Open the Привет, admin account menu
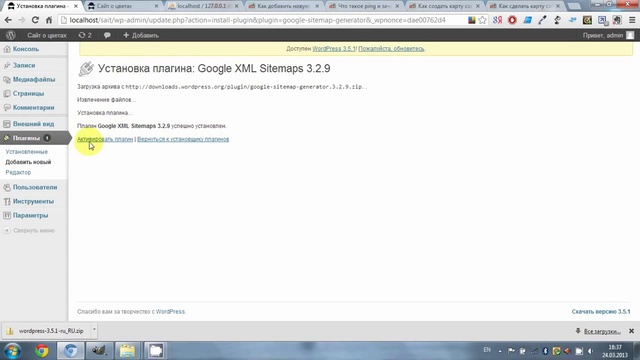Screen dimensions: 640x360 (608, 35)
